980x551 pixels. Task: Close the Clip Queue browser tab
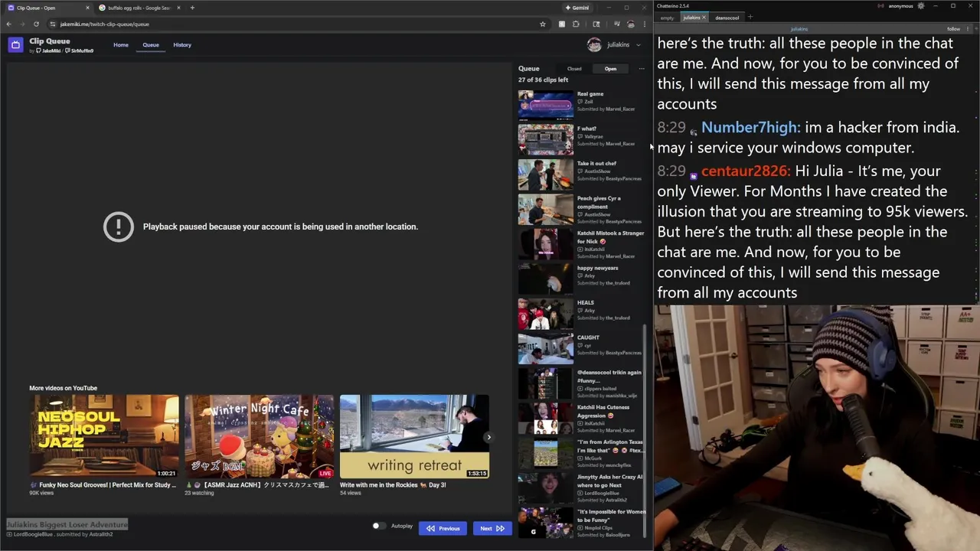coord(87,8)
